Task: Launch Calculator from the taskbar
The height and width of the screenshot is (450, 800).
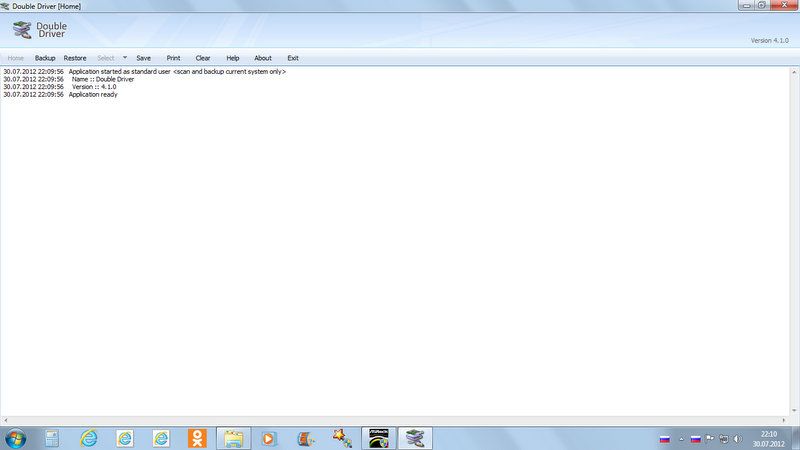Action: coord(52,438)
